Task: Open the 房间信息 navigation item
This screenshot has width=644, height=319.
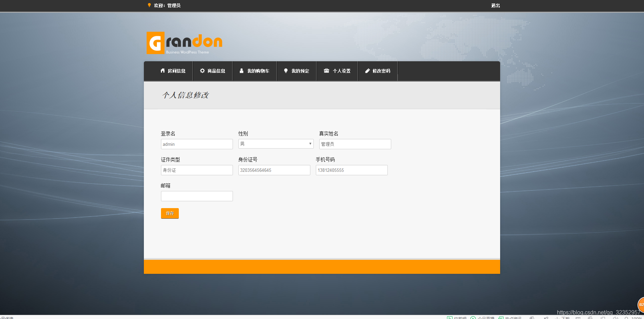Action: click(173, 71)
